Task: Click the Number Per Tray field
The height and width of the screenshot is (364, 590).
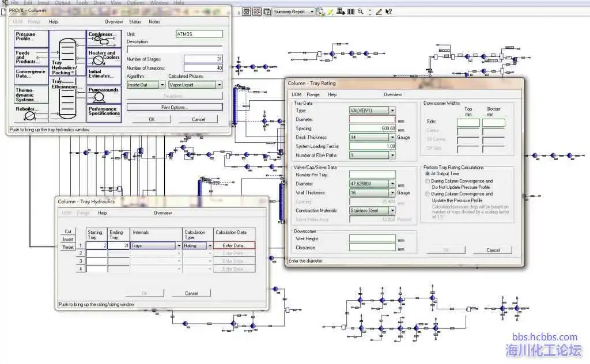Action: point(372,175)
